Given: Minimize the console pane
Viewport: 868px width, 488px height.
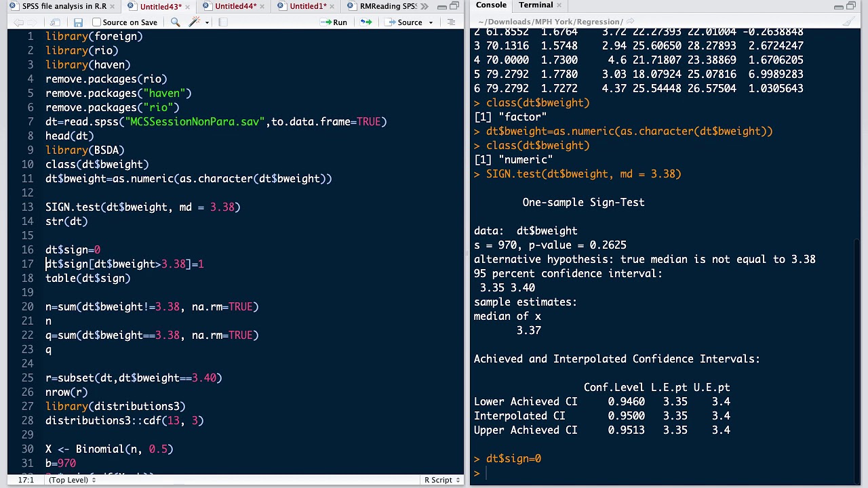Looking at the screenshot, I should [x=839, y=7].
